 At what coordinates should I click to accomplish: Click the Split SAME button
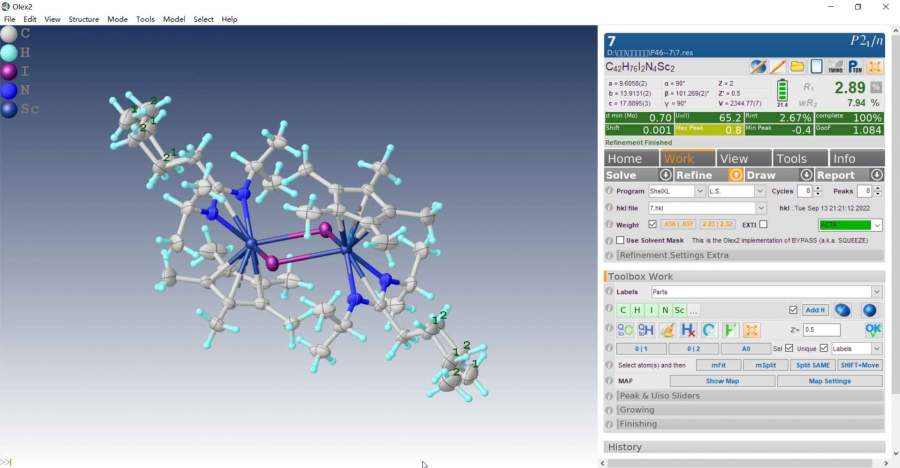coord(811,366)
